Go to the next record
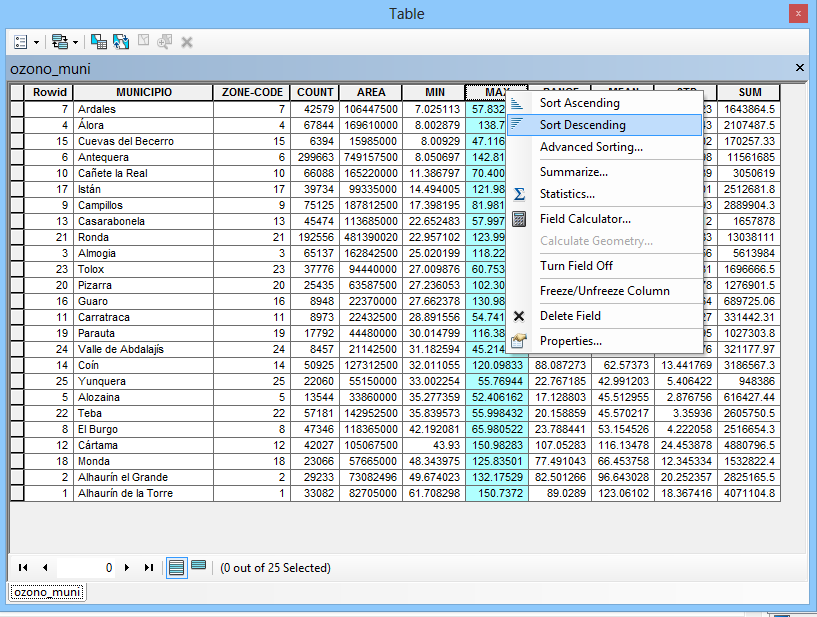This screenshot has width=817, height=617. [127, 567]
